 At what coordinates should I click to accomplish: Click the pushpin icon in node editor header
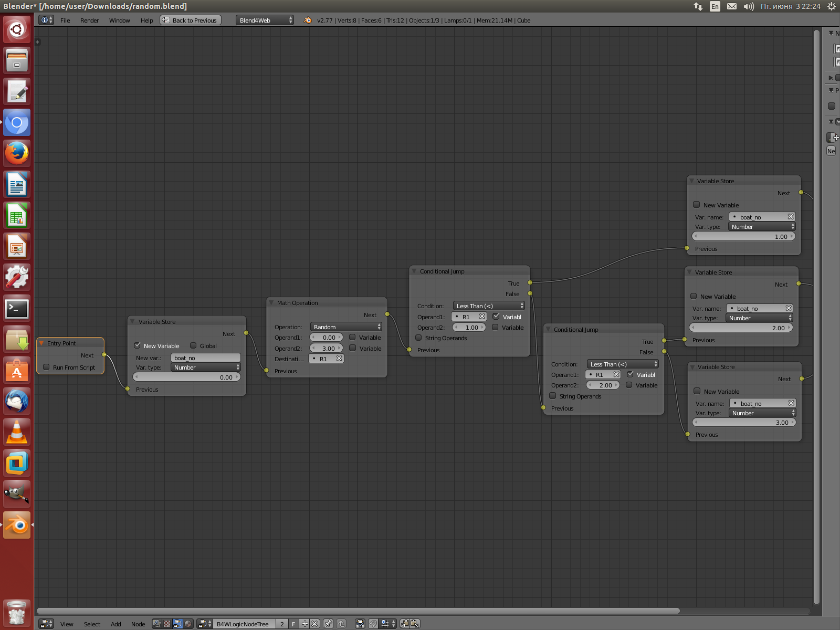[x=327, y=624]
